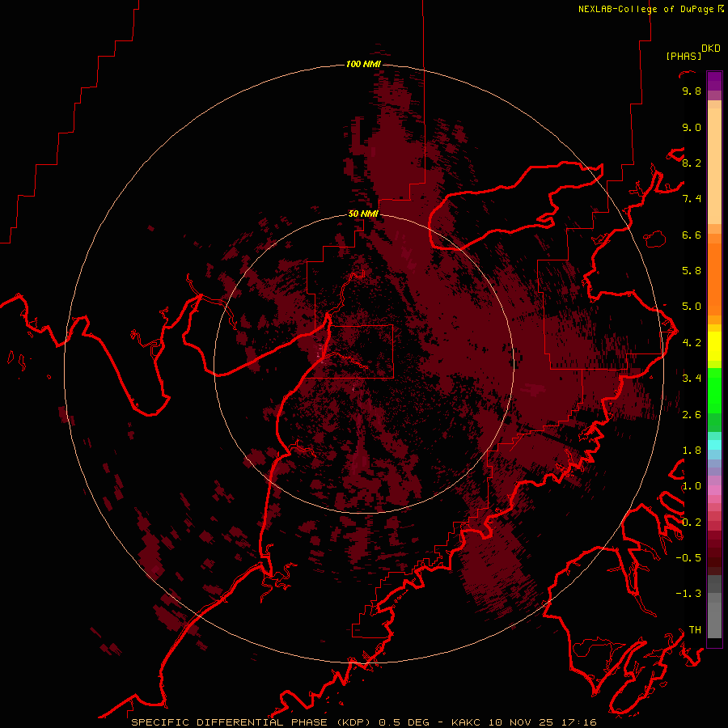The width and height of the screenshot is (728, 728).
Task: Click the 5.8 legend value
Action: pos(692,271)
